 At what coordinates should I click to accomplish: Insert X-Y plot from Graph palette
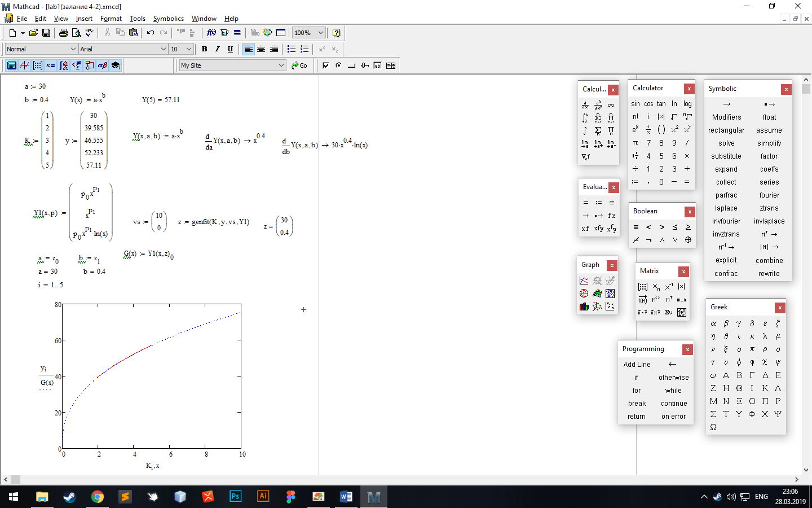tap(584, 281)
